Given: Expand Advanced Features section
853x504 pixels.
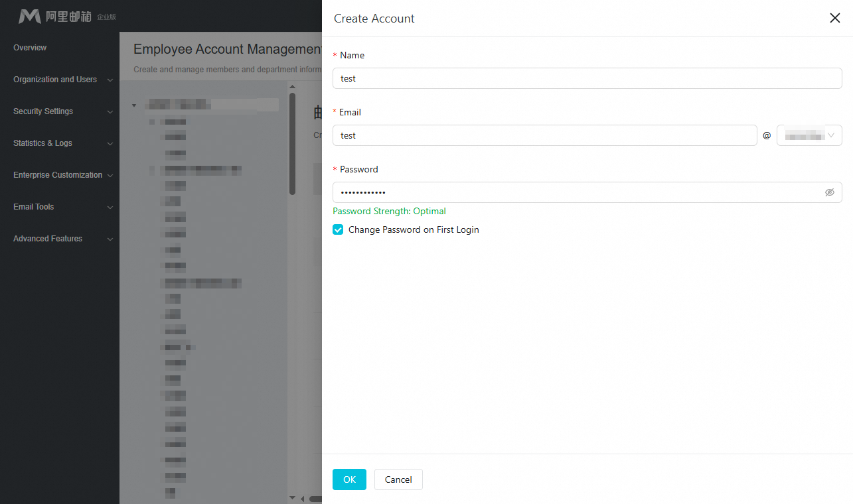Looking at the screenshot, I should [x=63, y=239].
